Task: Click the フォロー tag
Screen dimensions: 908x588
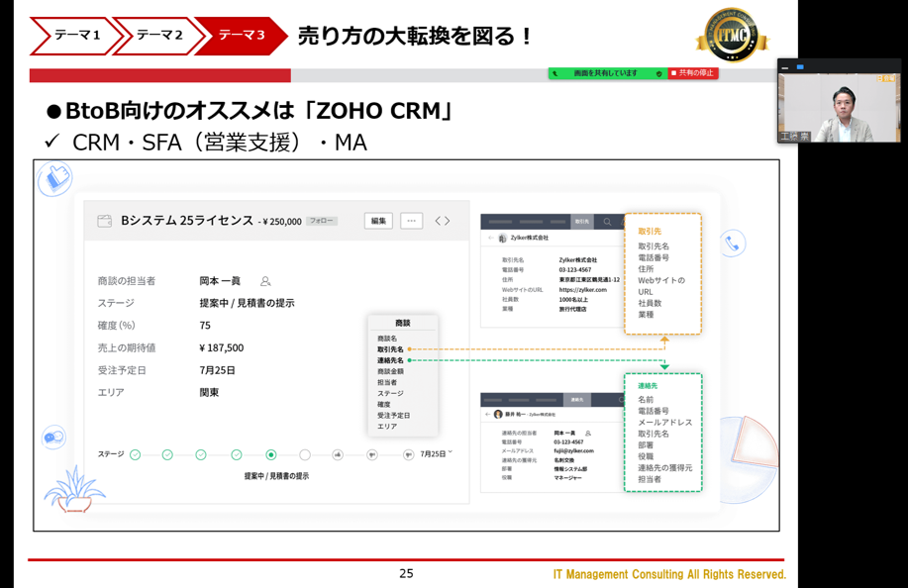Action: pyautogui.click(x=322, y=221)
